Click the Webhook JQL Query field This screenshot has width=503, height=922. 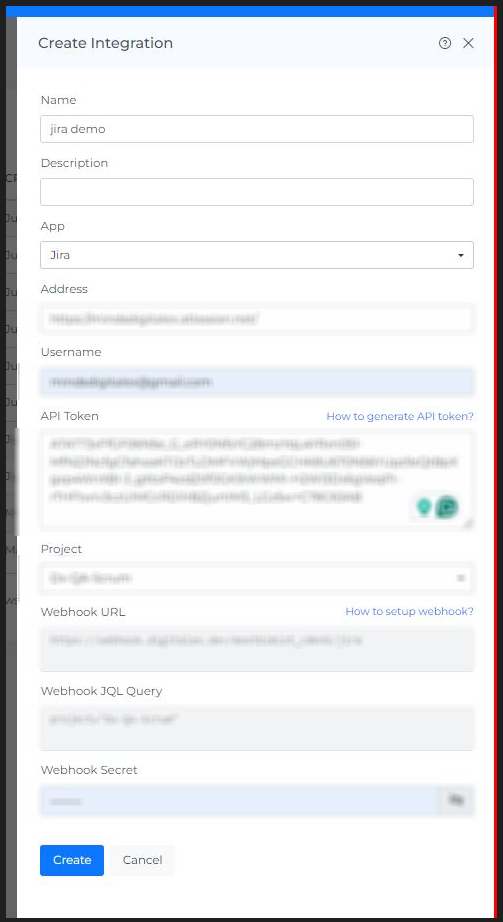[x=257, y=728]
